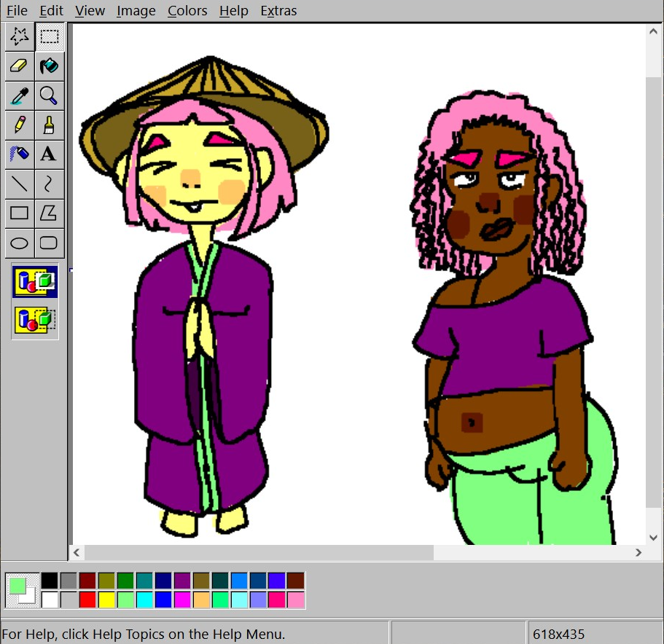Click the current foreground color box
The width and height of the screenshot is (664, 644).
tap(17, 586)
